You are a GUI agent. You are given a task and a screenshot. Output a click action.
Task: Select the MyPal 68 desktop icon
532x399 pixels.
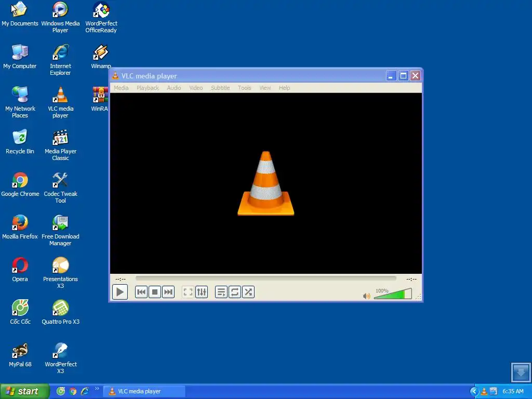tap(20, 355)
